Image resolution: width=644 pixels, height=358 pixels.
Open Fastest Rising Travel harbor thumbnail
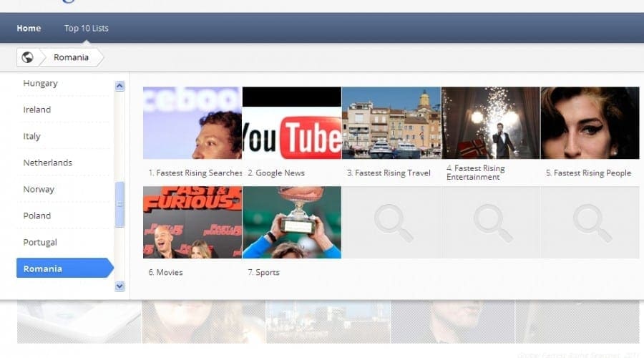tap(391, 123)
